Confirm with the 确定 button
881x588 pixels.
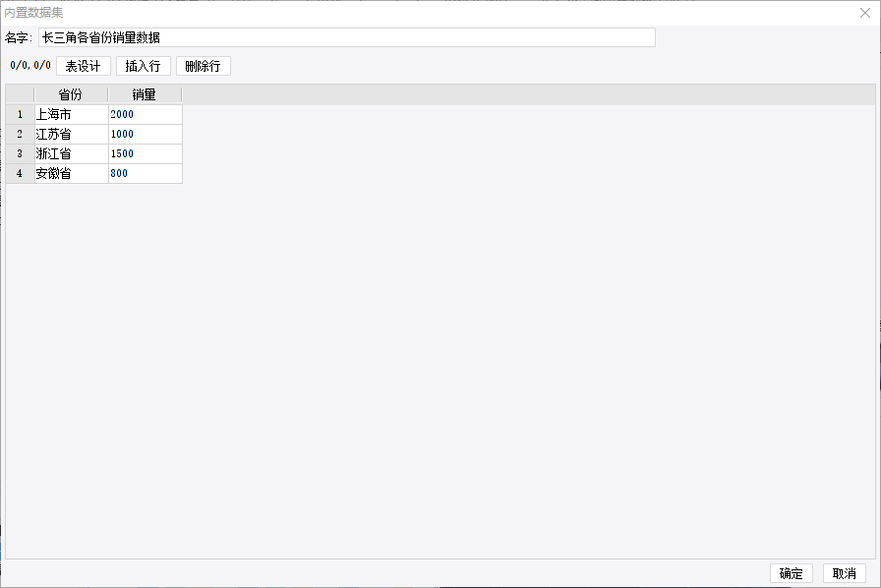coord(792,573)
